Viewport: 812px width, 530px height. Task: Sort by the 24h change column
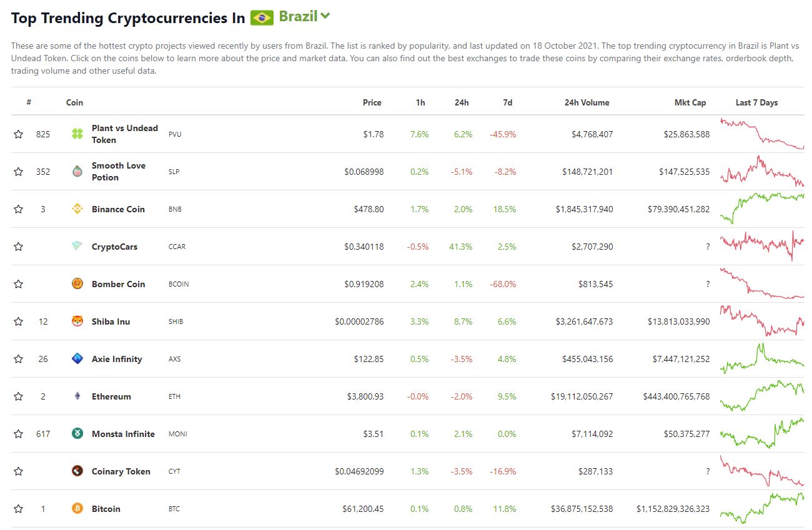pyautogui.click(x=462, y=102)
